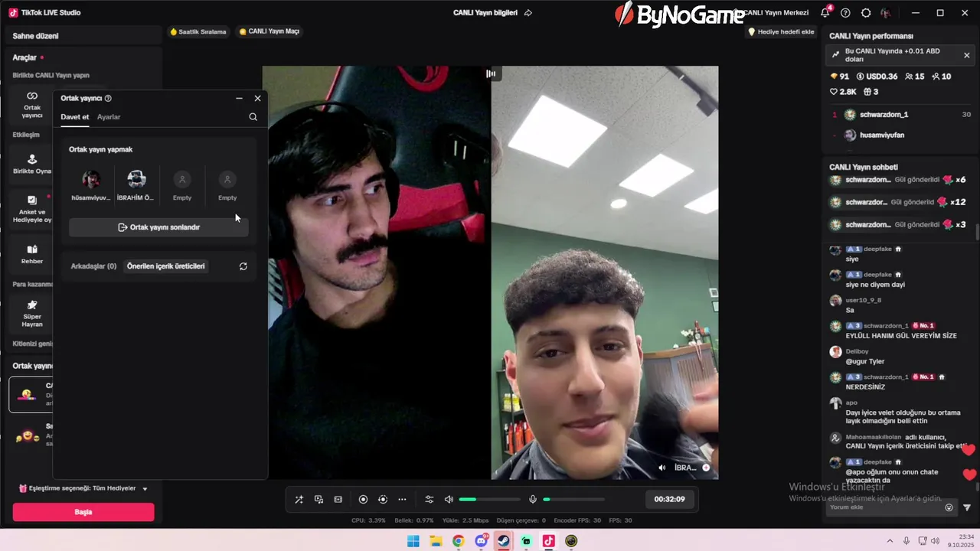Click the chat filter icon by comment box
Image resolution: width=980 pixels, height=551 pixels.
(x=966, y=507)
